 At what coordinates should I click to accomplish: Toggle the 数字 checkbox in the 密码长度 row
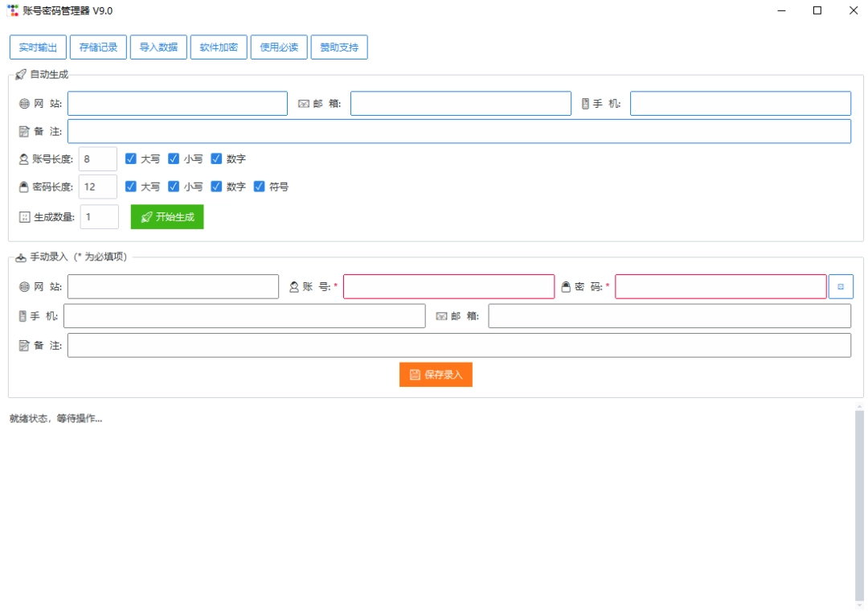(216, 187)
